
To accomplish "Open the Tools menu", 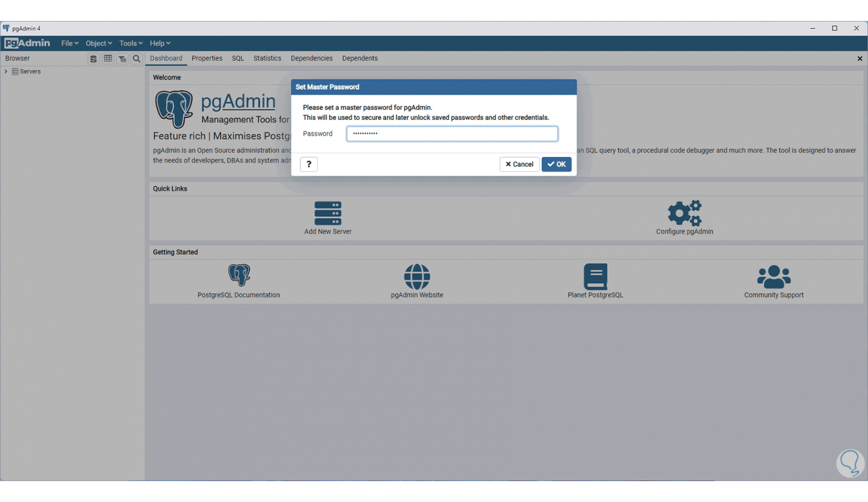I will click(130, 43).
